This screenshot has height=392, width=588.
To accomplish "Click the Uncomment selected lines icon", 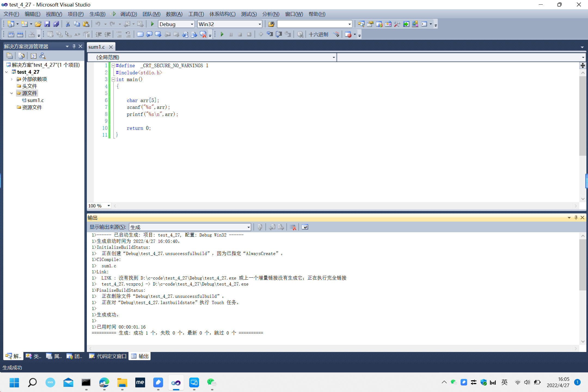I will (x=128, y=35).
